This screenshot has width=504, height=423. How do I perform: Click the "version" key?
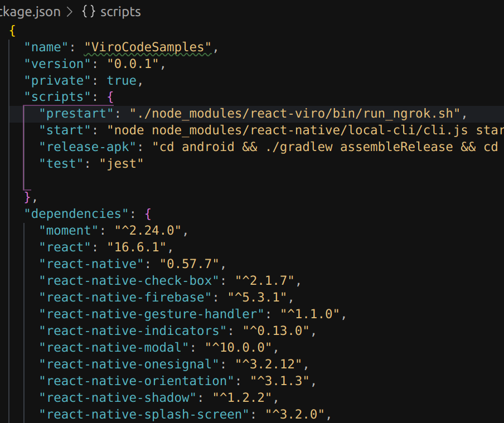tap(57, 64)
